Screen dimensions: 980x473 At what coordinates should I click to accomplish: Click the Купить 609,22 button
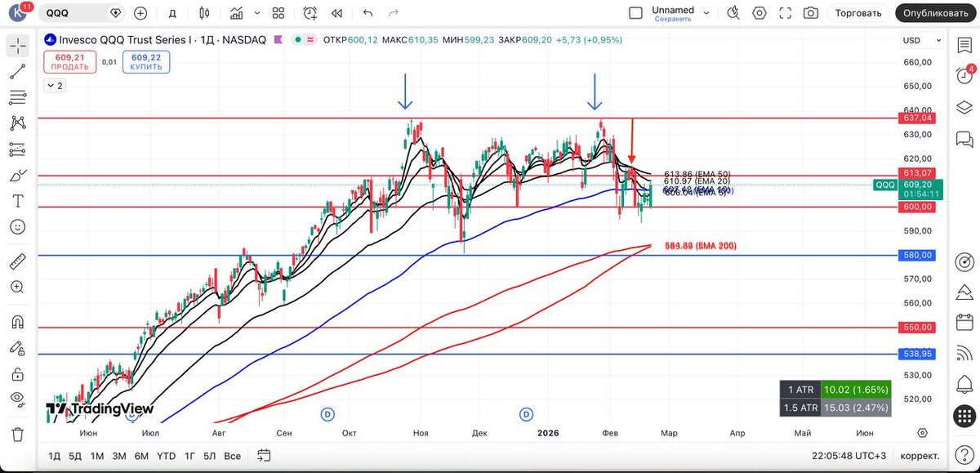click(x=145, y=62)
